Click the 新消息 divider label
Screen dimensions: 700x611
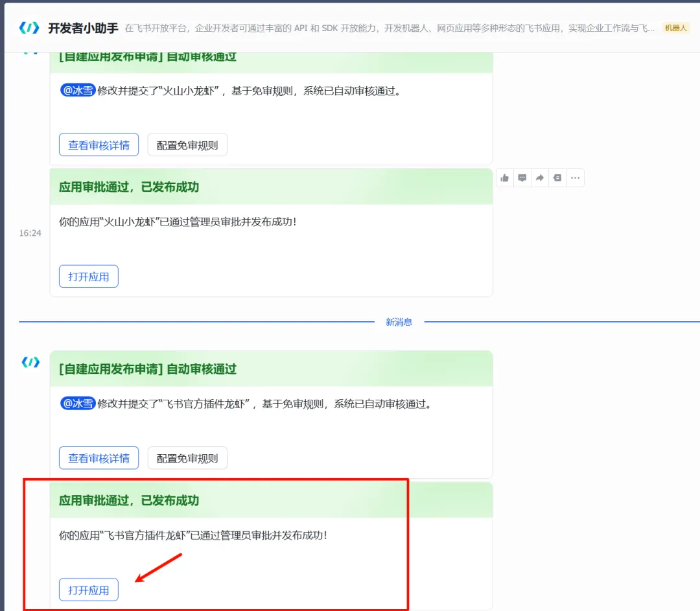(399, 322)
